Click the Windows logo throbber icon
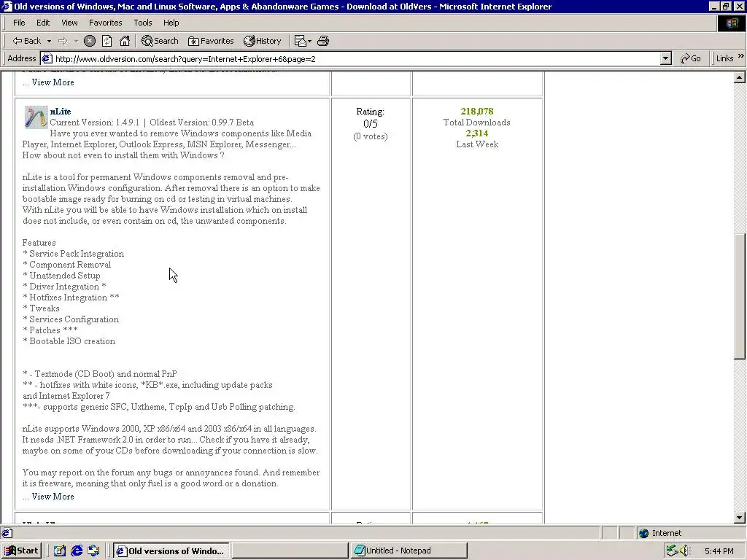 pos(732,23)
